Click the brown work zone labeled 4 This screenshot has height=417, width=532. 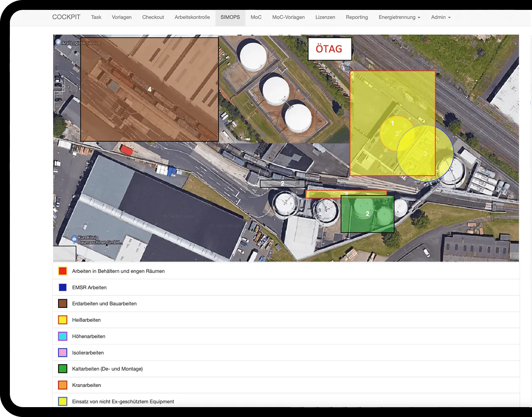(149, 89)
